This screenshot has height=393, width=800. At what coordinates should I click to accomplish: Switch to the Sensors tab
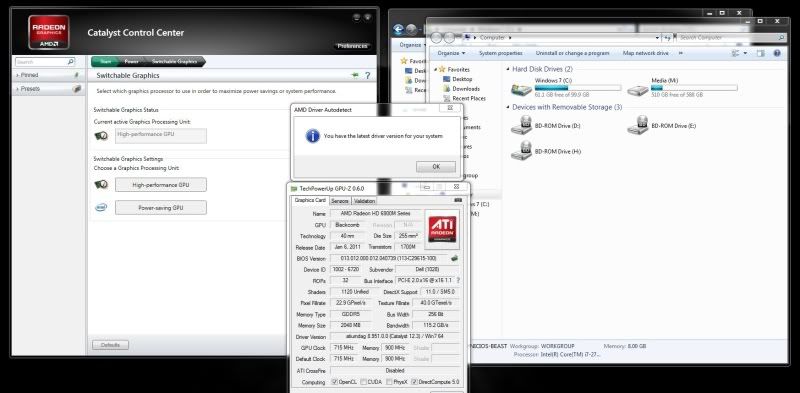(x=340, y=201)
